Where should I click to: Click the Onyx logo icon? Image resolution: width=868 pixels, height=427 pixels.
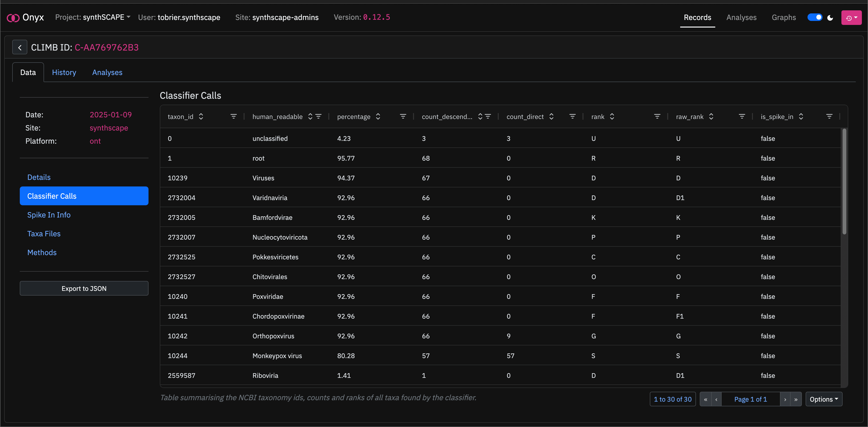tap(13, 17)
